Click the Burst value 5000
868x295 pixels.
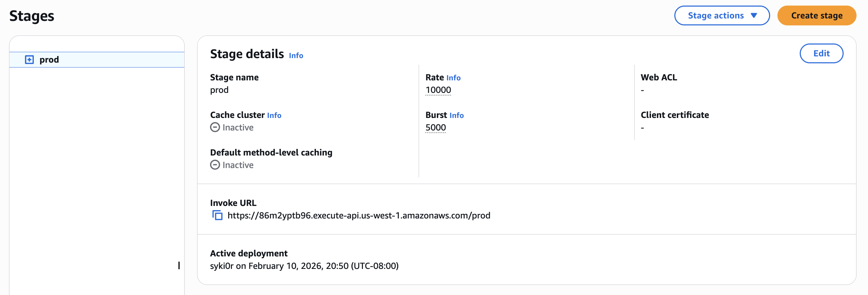pos(435,128)
